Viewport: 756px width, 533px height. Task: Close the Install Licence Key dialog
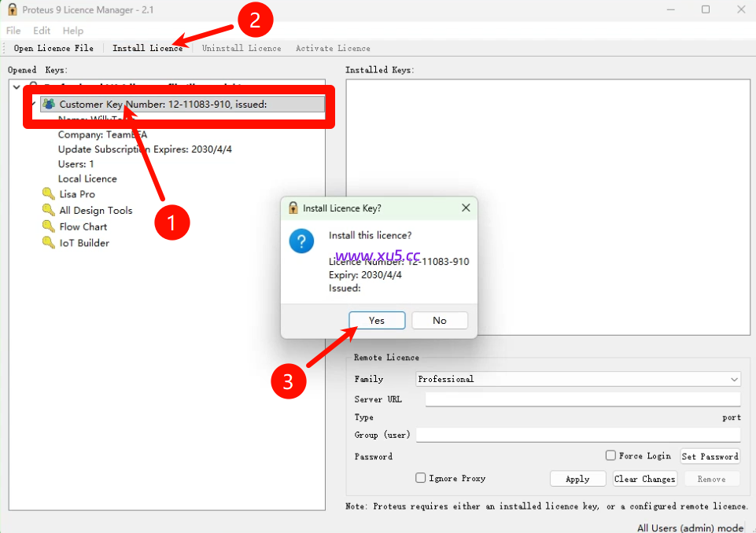(x=466, y=208)
